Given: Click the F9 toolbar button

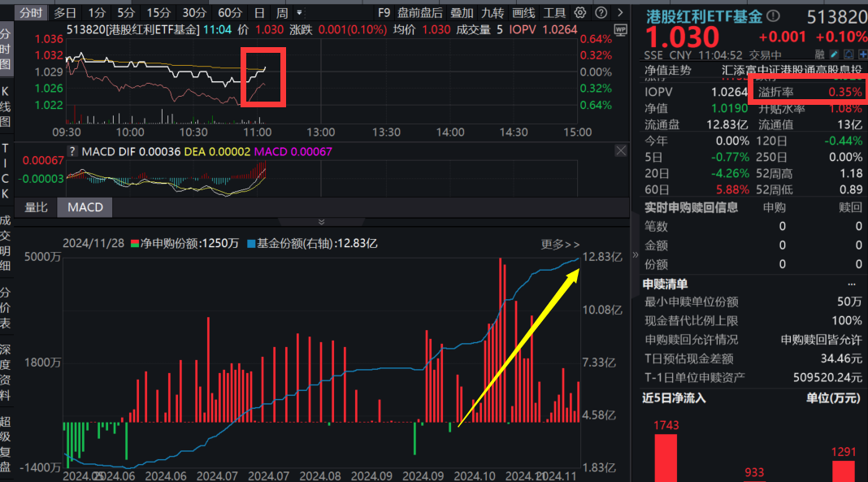Looking at the screenshot, I should coord(384,12).
